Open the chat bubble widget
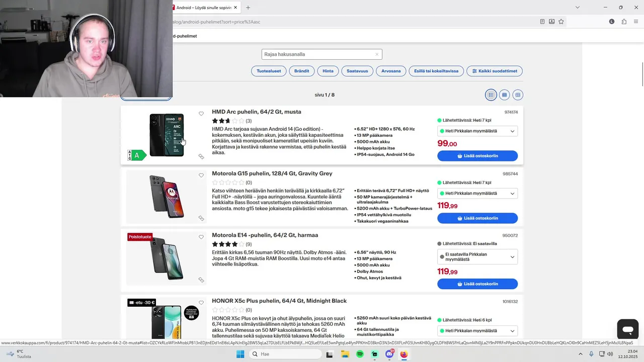This screenshot has height=362, width=644. pyautogui.click(x=628, y=330)
